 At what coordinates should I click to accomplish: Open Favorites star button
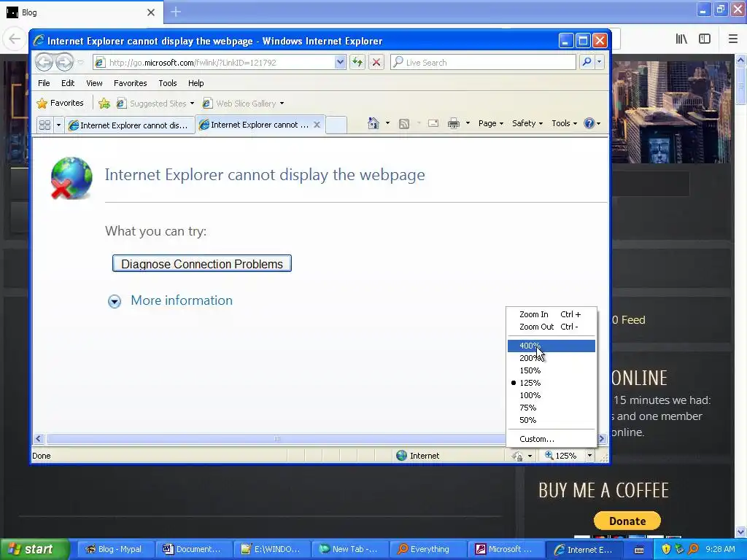pyautogui.click(x=61, y=103)
